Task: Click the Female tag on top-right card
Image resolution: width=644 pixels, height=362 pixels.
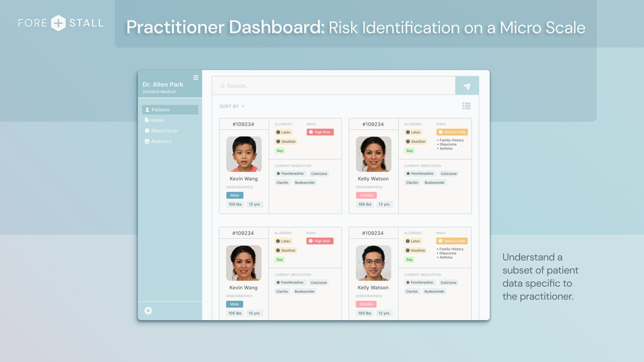Action: [366, 195]
